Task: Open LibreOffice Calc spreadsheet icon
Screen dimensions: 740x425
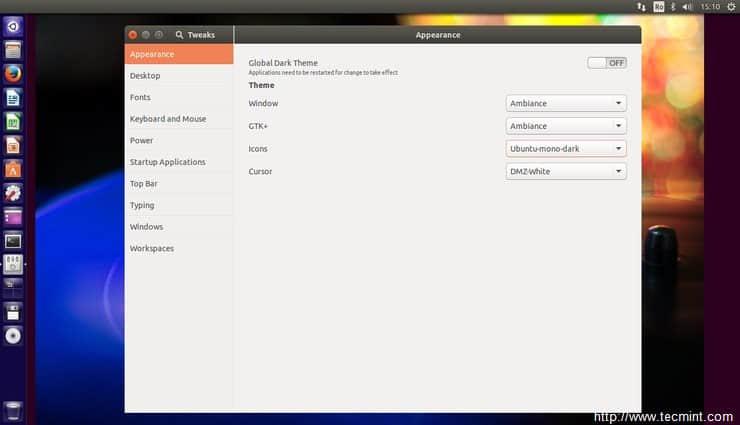Action: tap(13, 121)
